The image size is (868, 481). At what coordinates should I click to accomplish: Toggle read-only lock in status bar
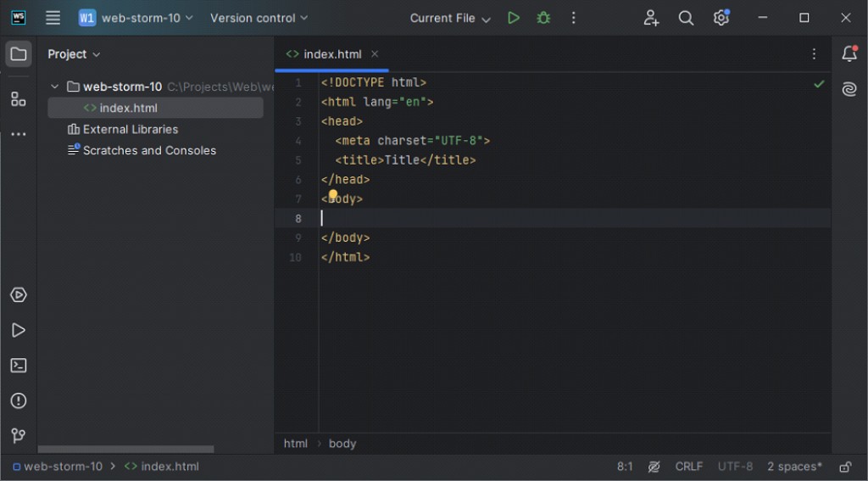point(845,467)
